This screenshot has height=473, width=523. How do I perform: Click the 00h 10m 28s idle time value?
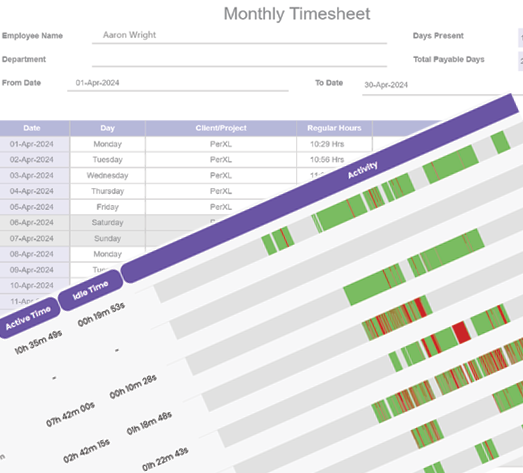pos(133,387)
